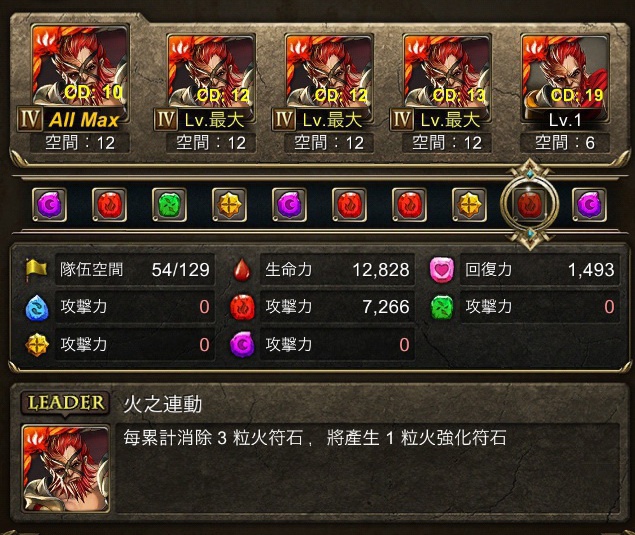Viewport: 635px width, 535px height.
Task: Select the first purple dark team slot
Action: point(49,205)
